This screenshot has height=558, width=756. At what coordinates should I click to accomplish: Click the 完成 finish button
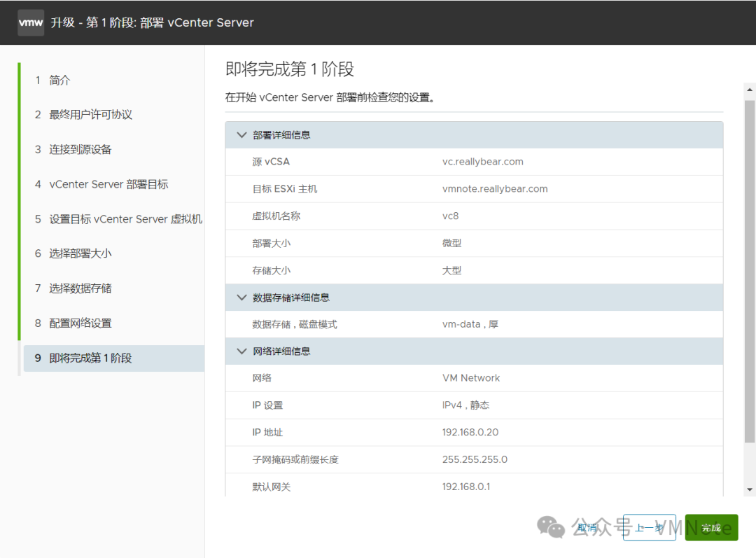(711, 528)
